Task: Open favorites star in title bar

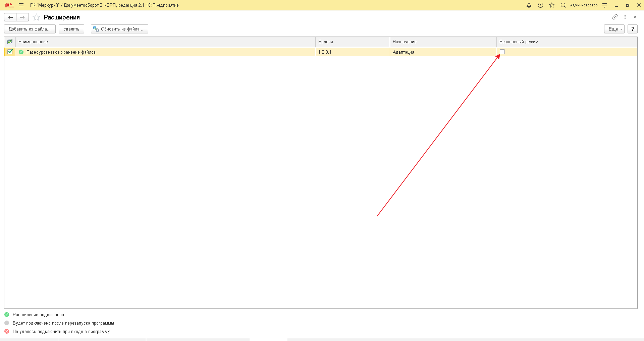Action: point(552,5)
